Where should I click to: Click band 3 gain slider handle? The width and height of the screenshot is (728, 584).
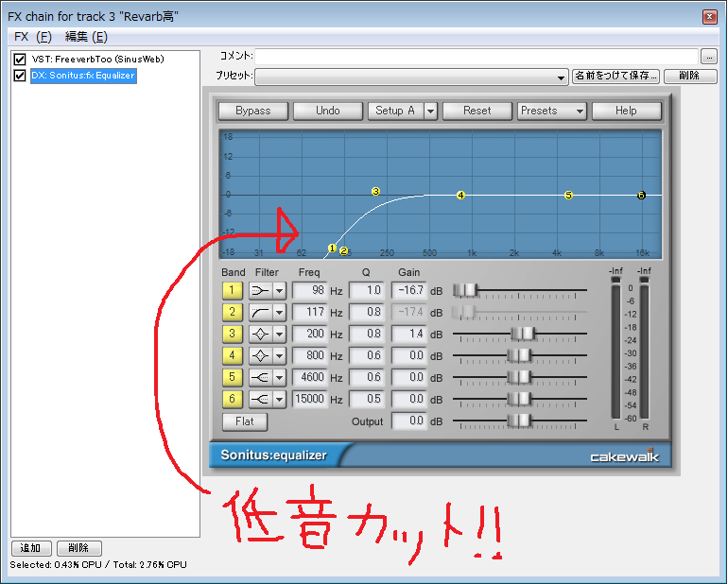click(x=523, y=334)
